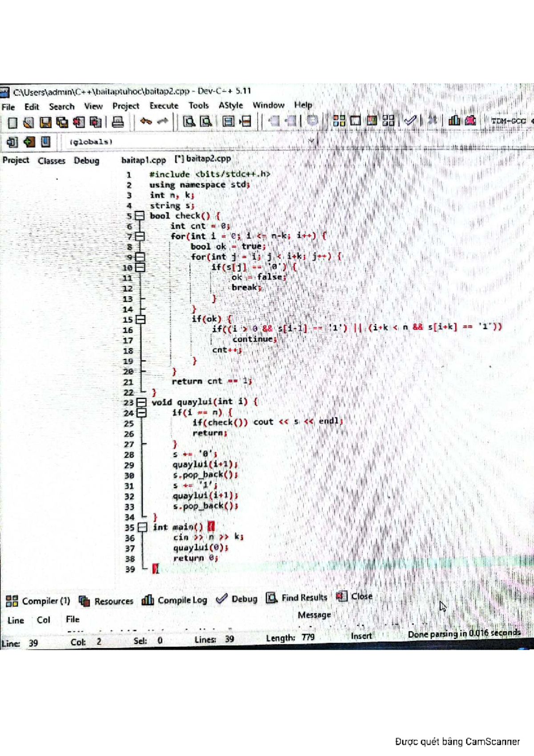Click the Goto bookmarks icon
The image size is (534, 756).
[45, 142]
